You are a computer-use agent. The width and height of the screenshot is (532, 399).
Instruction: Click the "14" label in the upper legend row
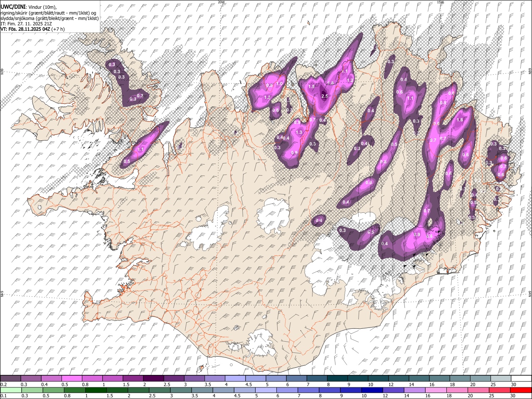(411, 384)
